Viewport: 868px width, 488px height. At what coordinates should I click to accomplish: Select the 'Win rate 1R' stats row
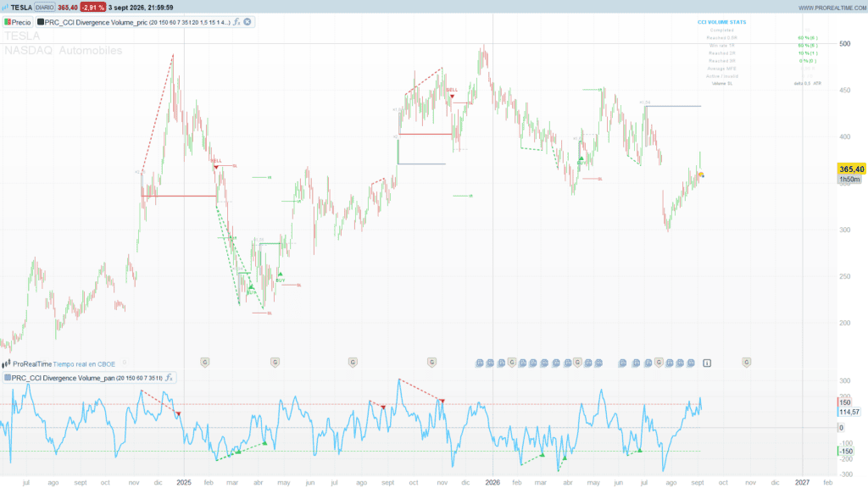(763, 46)
